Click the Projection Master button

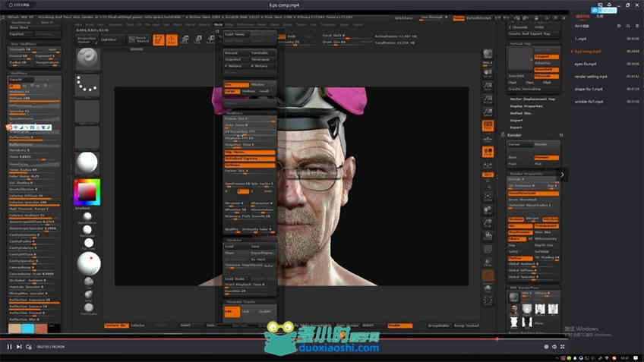87,39
